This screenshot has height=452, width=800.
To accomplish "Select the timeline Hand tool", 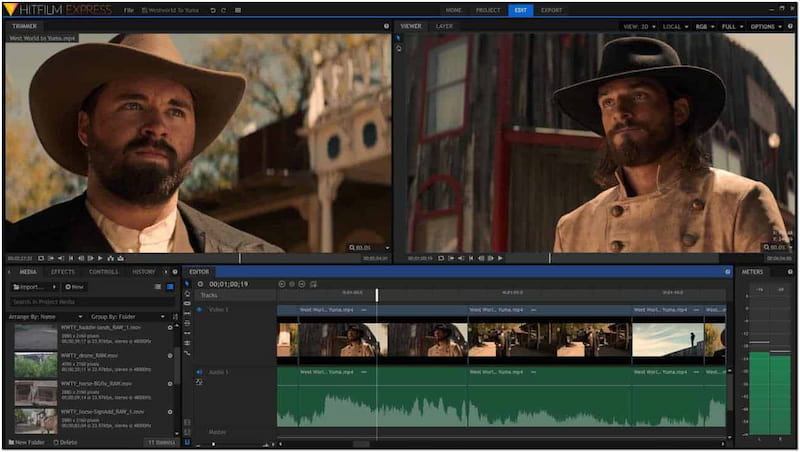I will (x=187, y=294).
